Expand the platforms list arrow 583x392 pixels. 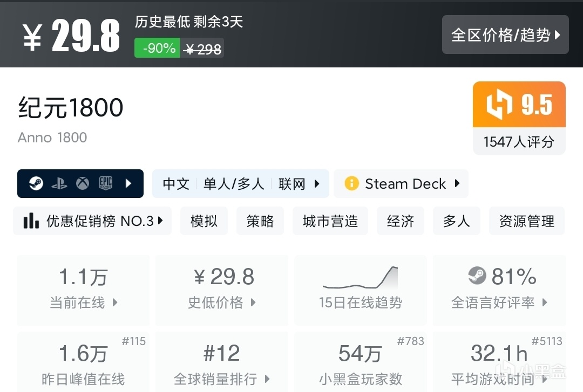pos(128,184)
